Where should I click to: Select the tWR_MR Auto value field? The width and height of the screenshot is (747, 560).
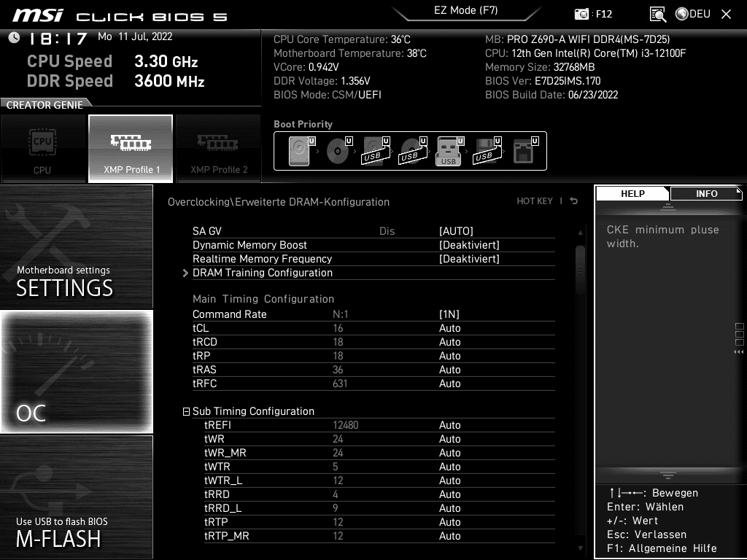click(x=449, y=452)
